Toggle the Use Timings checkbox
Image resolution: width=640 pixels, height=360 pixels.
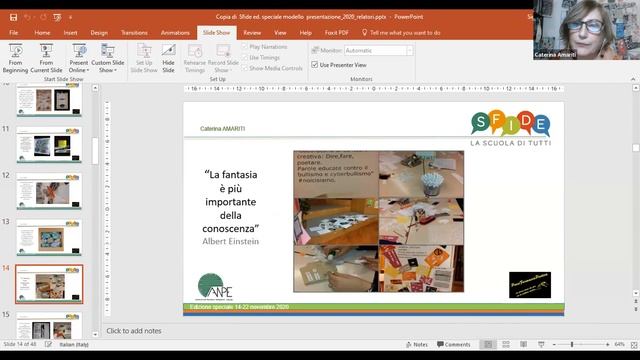point(244,58)
